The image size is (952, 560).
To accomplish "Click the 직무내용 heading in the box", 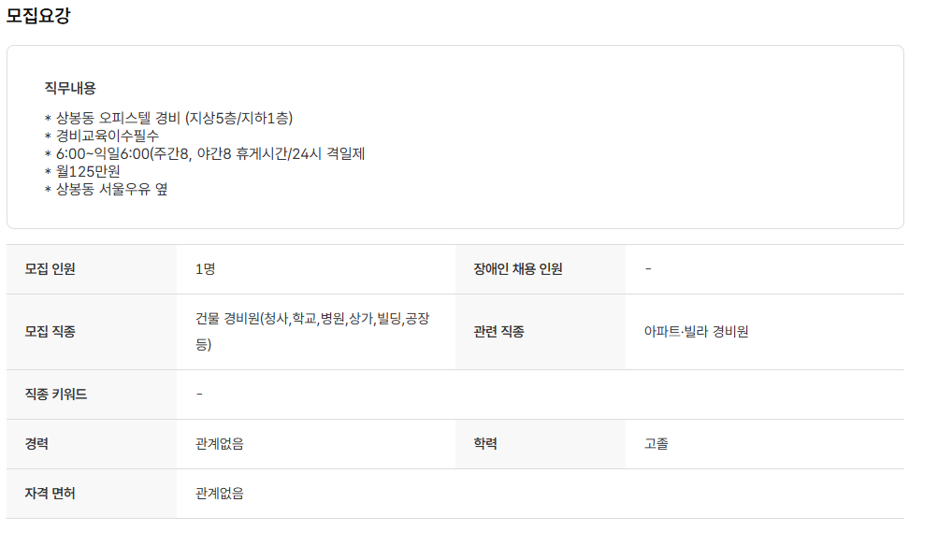I will [70, 88].
